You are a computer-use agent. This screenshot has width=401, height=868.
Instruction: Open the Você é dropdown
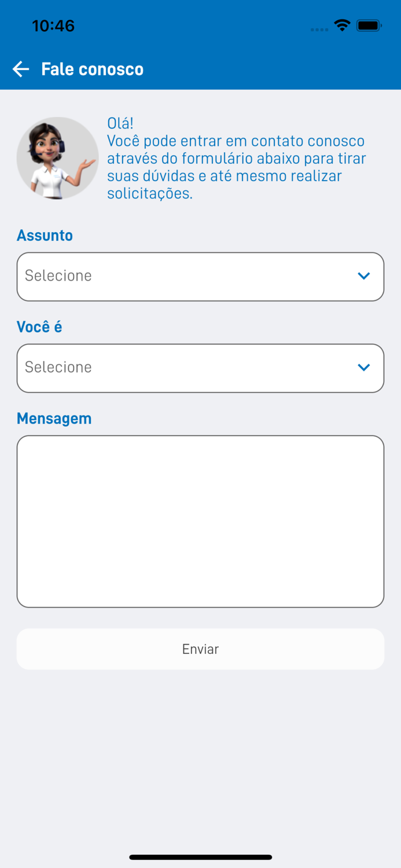pyautogui.click(x=200, y=367)
